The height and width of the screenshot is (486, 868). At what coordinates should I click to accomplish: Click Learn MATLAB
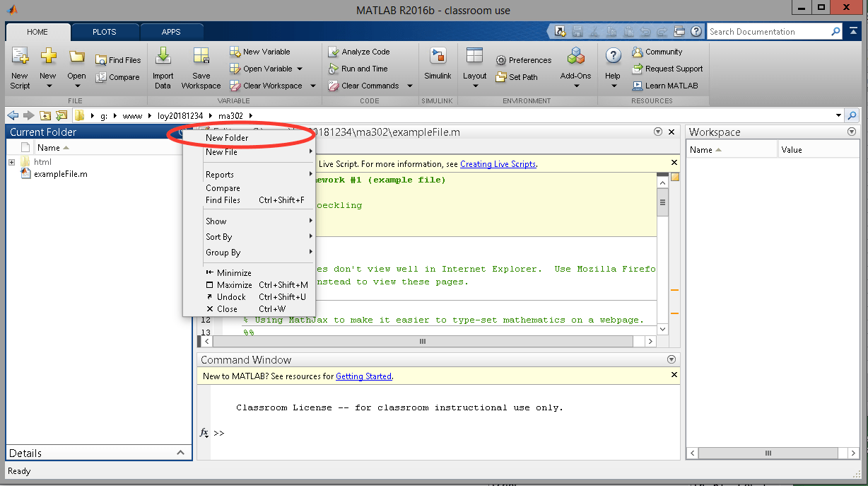point(664,86)
